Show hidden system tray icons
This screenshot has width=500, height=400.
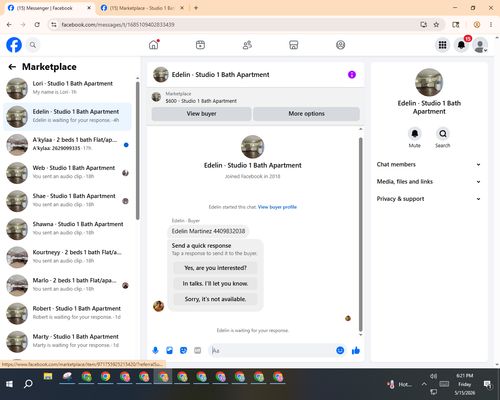tap(424, 384)
